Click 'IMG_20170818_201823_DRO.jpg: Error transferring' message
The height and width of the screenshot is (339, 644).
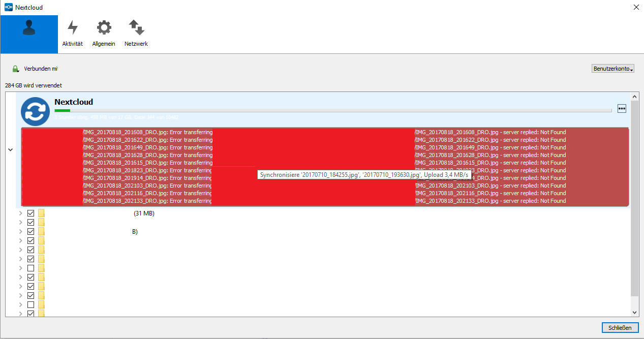coord(147,170)
